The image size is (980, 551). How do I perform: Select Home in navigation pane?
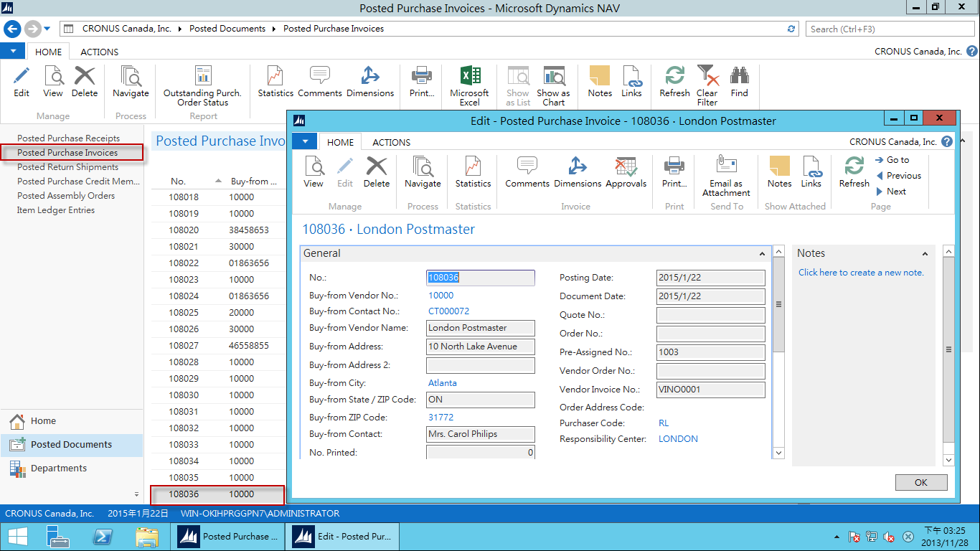point(72,421)
